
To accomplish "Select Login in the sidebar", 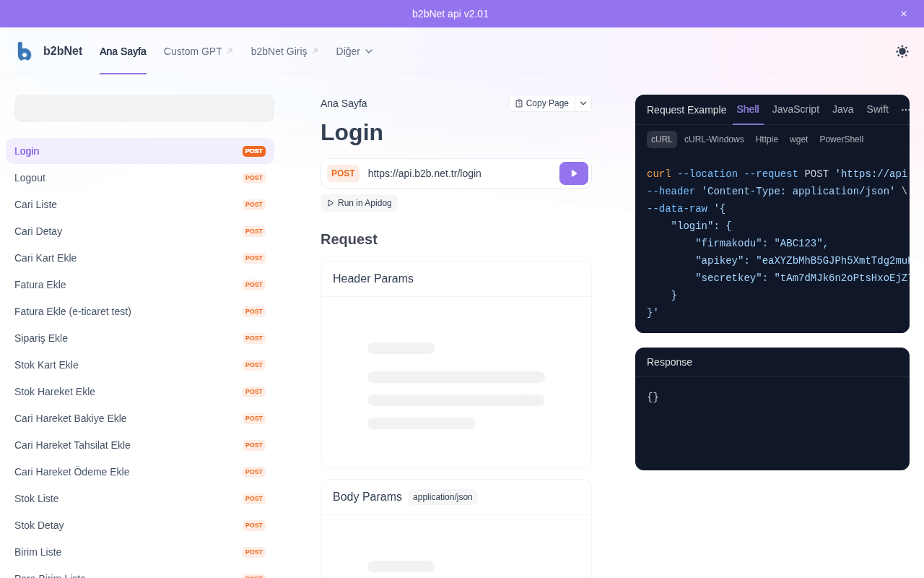I will pyautogui.click(x=140, y=151).
